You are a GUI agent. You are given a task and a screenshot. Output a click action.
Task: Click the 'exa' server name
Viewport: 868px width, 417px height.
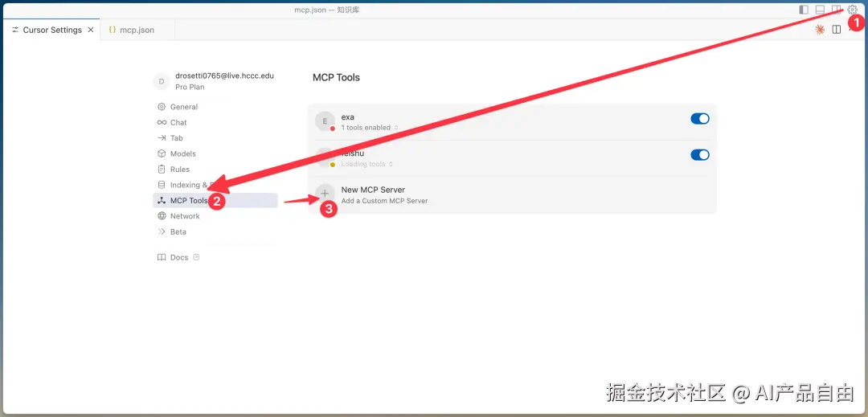coord(348,117)
